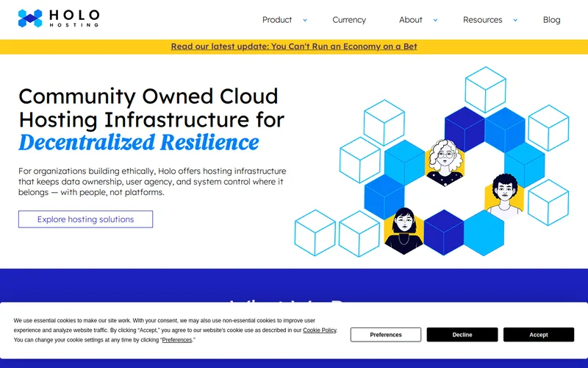Click the dark curly-haired person avatar
Image resolution: width=588 pixels, height=368 pixels.
[504, 197]
